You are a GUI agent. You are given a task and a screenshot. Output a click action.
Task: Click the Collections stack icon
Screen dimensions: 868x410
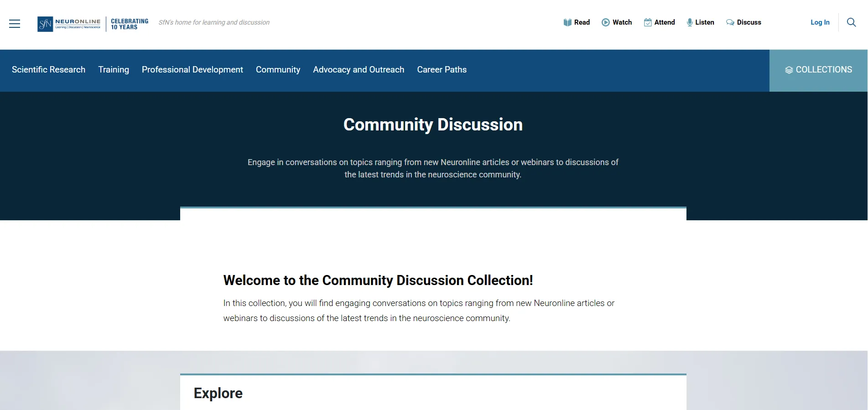coord(789,70)
